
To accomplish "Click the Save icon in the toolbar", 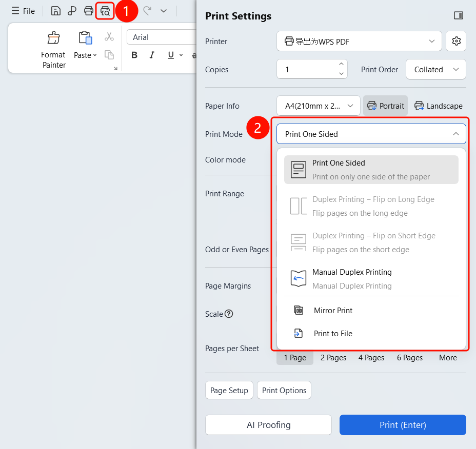I will pyautogui.click(x=55, y=11).
